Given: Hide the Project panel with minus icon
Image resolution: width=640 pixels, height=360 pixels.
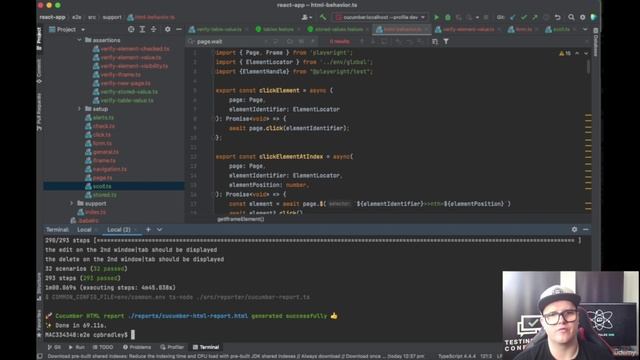Looking at the screenshot, I should point(179,29).
